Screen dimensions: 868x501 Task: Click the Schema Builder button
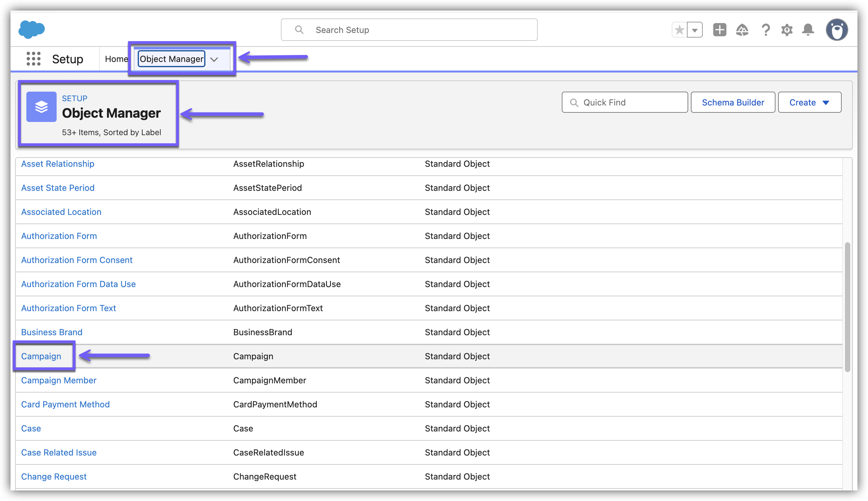733,103
